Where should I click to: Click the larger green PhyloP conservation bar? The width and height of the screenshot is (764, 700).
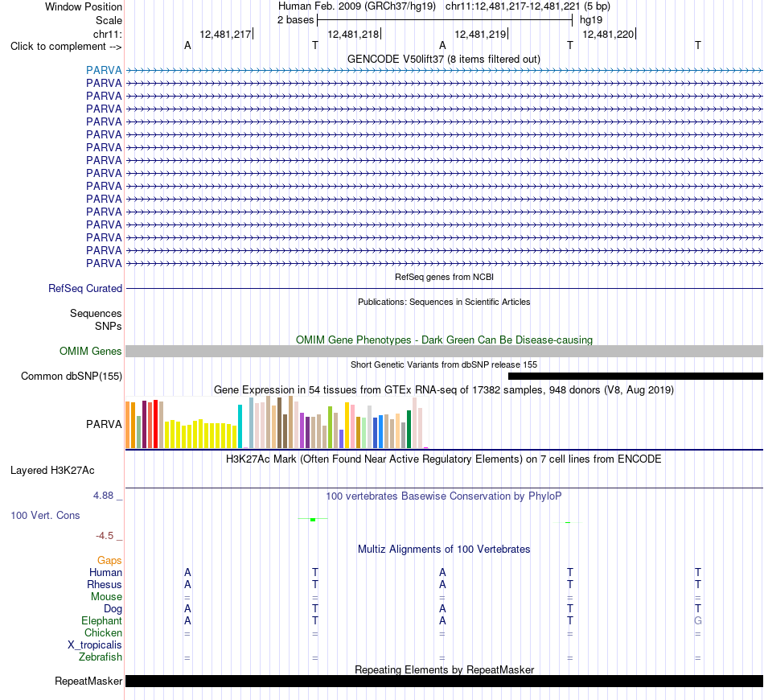click(x=313, y=520)
